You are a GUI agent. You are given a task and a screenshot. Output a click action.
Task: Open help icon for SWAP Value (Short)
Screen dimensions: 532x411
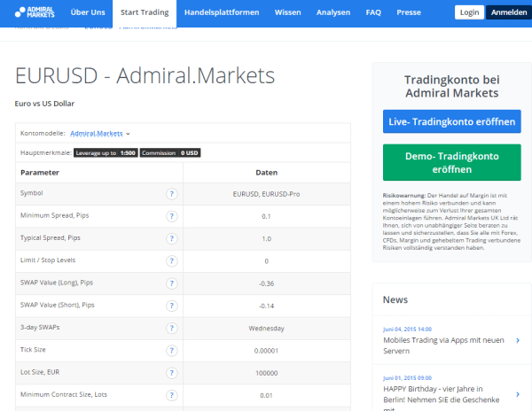(172, 306)
